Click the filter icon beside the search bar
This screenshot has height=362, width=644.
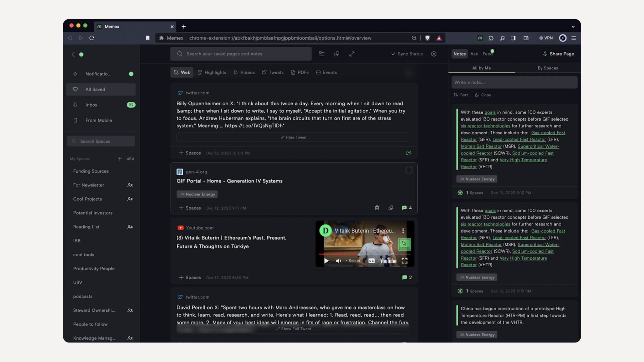(322, 54)
